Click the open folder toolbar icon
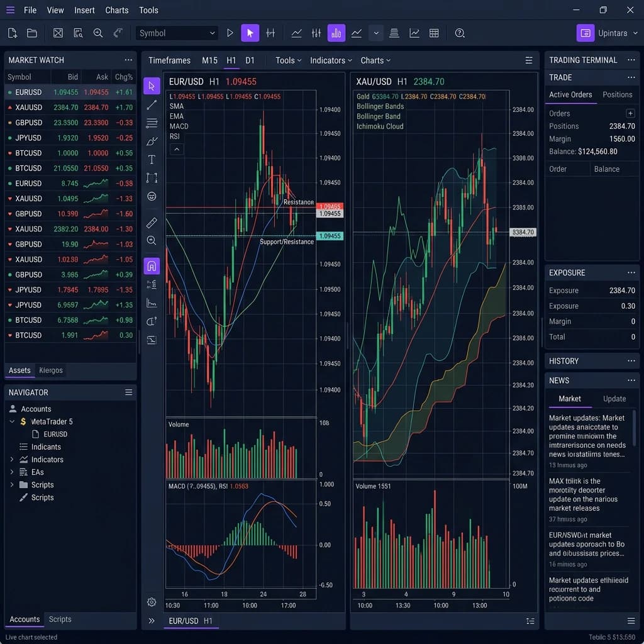This screenshot has height=644, width=644. click(32, 33)
